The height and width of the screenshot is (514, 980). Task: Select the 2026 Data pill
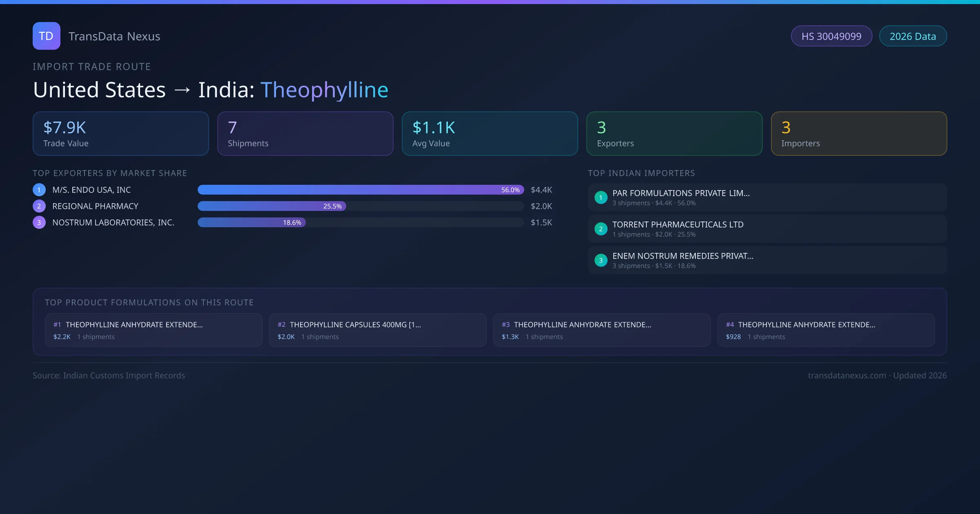913,36
